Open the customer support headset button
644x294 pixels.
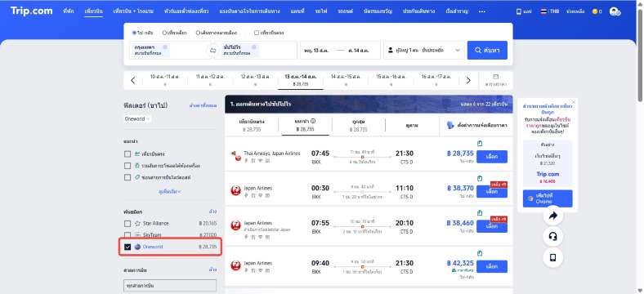(552, 237)
